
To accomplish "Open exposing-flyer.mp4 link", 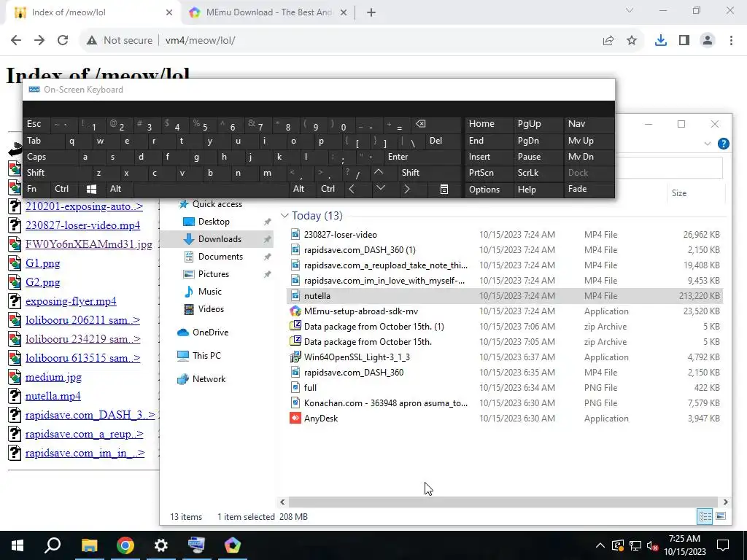I will point(71,301).
